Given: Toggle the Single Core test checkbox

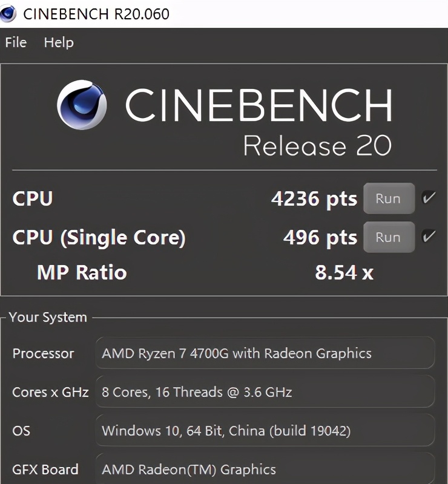Looking at the screenshot, I should pos(429,237).
